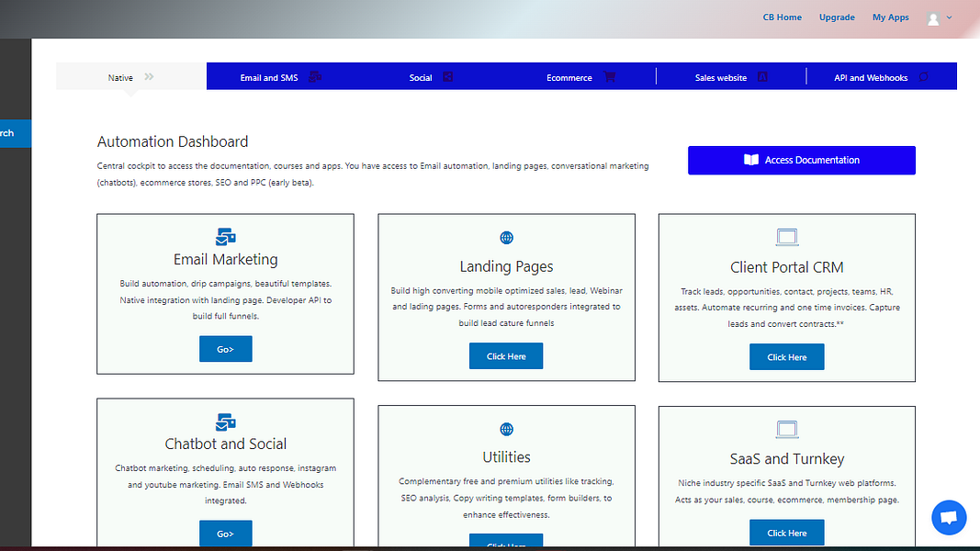Click the Automation Dashboard title
This screenshot has height=551, width=980.
pyautogui.click(x=173, y=141)
